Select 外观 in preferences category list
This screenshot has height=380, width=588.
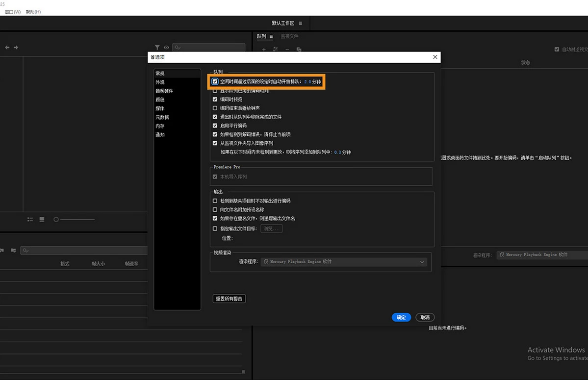(x=178, y=82)
